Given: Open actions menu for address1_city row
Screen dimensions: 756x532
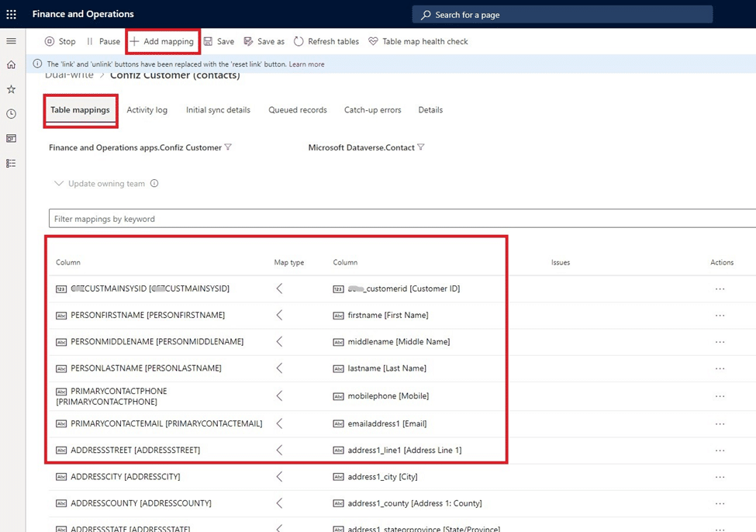Looking at the screenshot, I should (x=720, y=477).
